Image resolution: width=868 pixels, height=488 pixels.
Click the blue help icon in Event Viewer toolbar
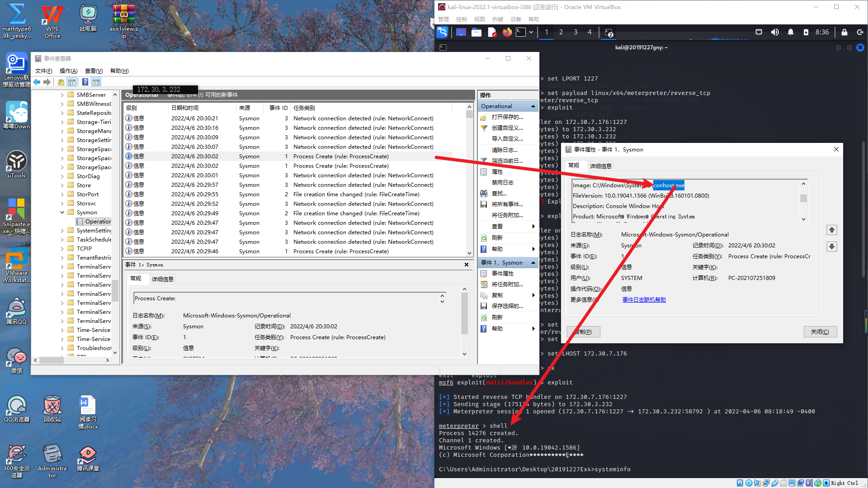coord(85,82)
